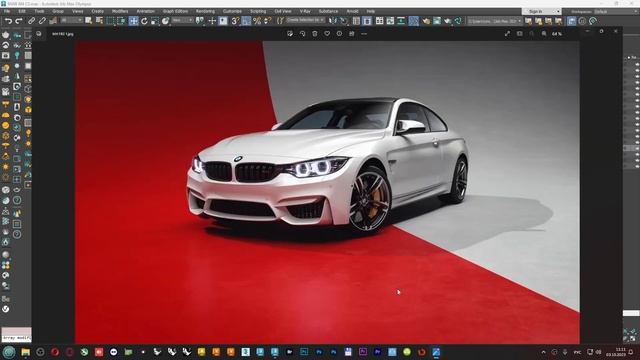Open Opera browser from the taskbar
640x360 pixels.
(x=55, y=352)
